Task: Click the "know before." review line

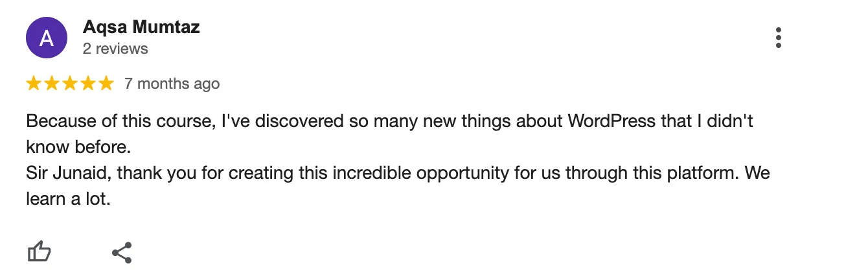Action: (x=78, y=147)
